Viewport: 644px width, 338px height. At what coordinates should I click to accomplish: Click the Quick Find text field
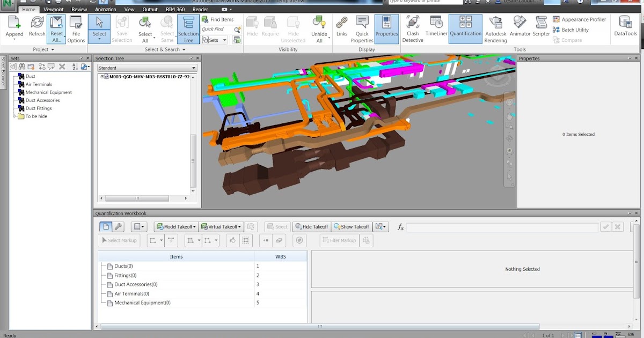[216, 30]
